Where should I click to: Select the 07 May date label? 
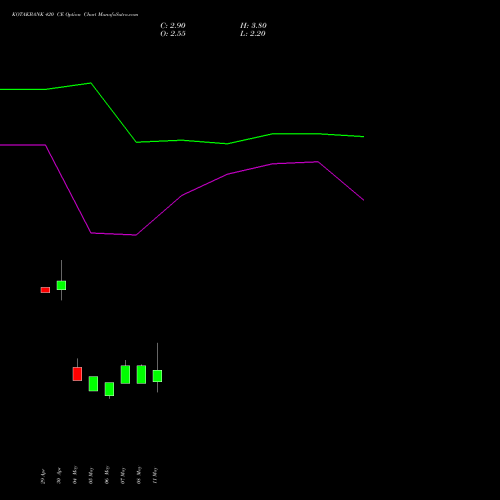coord(123,475)
